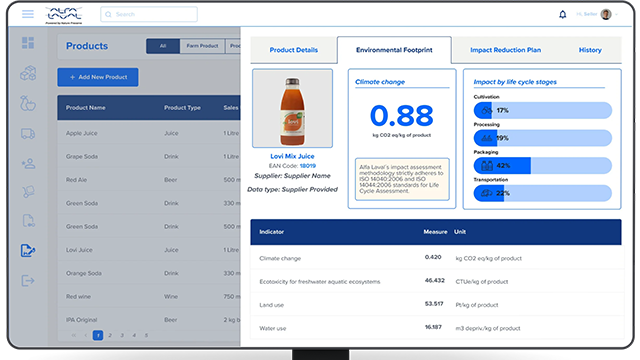Click the Water use indicator row
640x360 pixels.
(437, 328)
